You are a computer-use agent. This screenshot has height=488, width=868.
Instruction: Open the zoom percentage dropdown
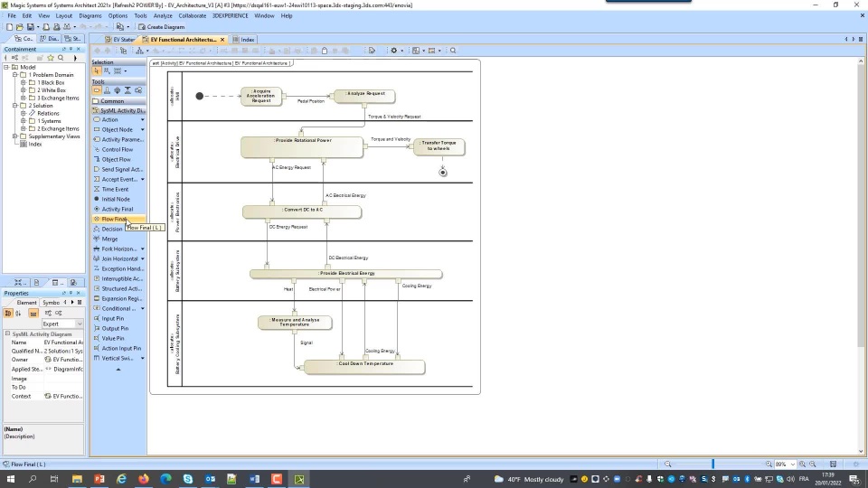click(793, 465)
